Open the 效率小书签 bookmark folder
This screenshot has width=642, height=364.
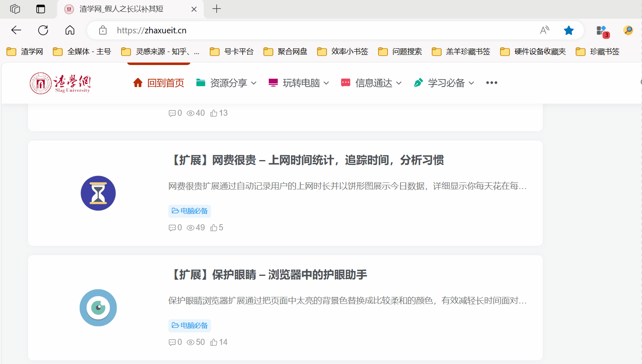(x=343, y=52)
